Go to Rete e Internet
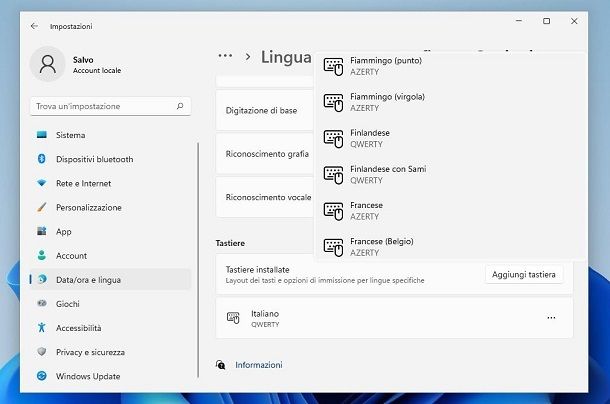 coord(110,183)
